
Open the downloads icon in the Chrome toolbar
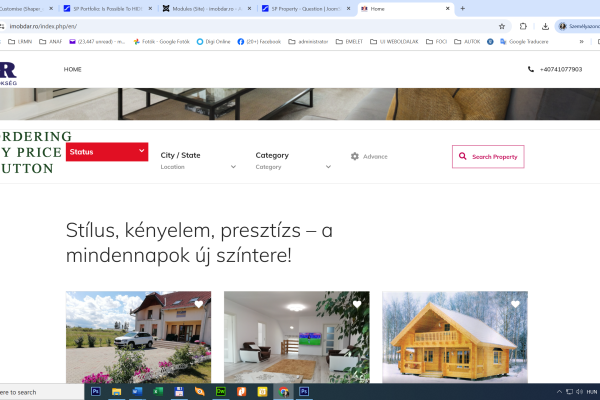tap(545, 26)
